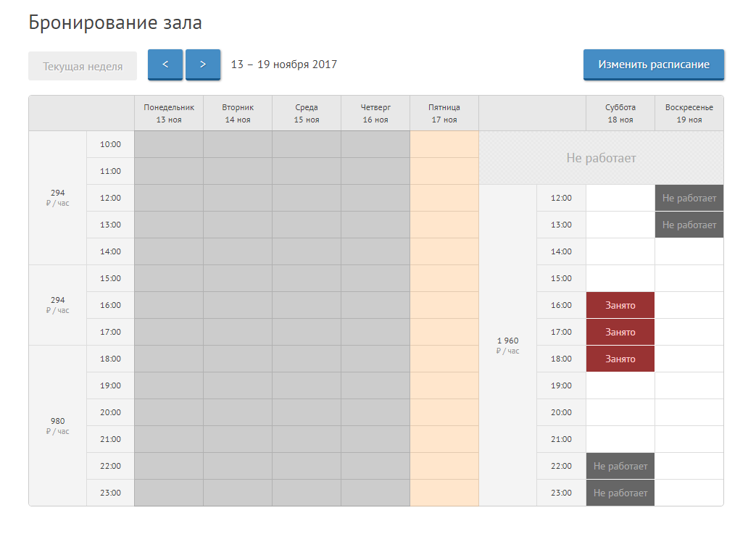The width and height of the screenshot is (756, 534).
Task: Pick the Sunday 20:00 empty cell
Action: pos(689,412)
